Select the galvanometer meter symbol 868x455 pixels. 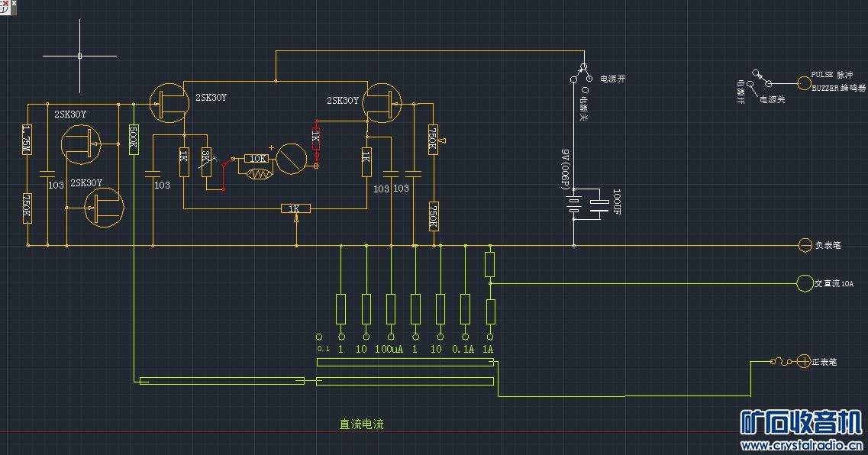(x=291, y=159)
